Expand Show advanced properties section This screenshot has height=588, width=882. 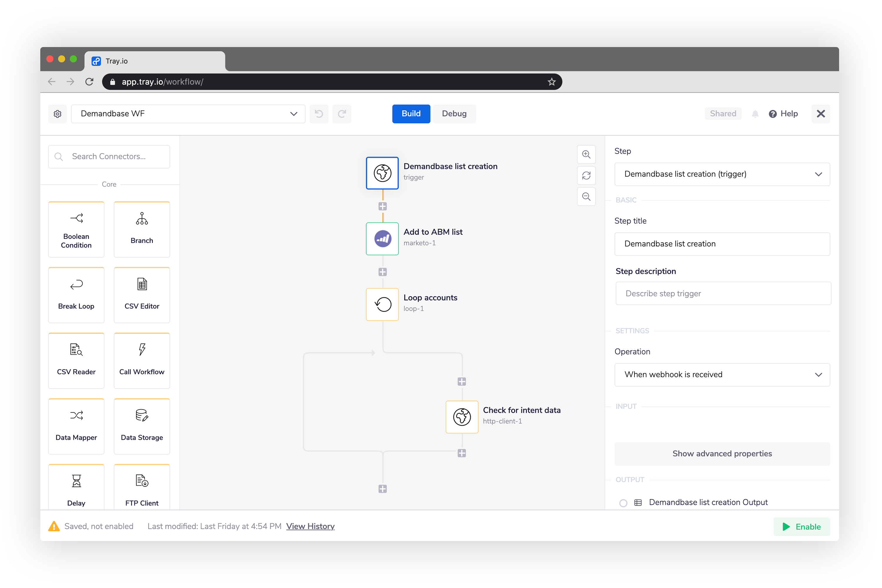(722, 453)
